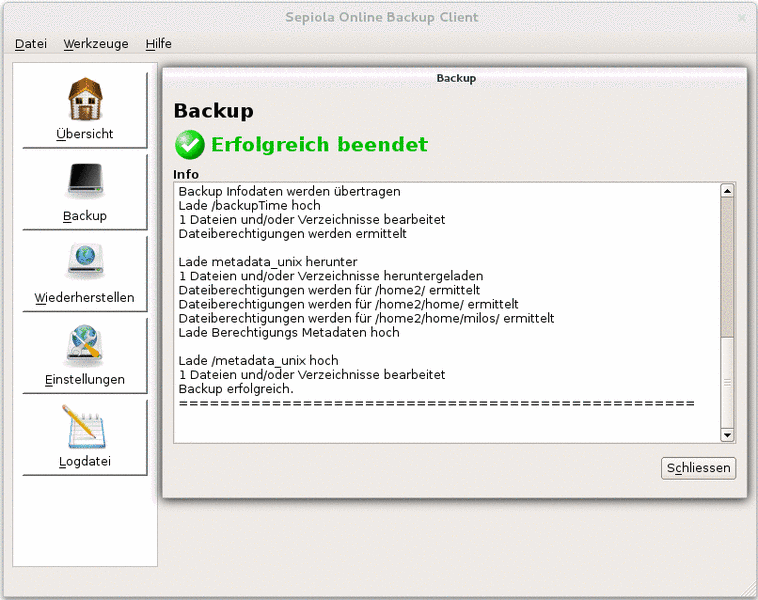Screen dimensions: 758x600
Task: Select log line ending '/home2/ ermittelt'
Action: [x=329, y=290]
